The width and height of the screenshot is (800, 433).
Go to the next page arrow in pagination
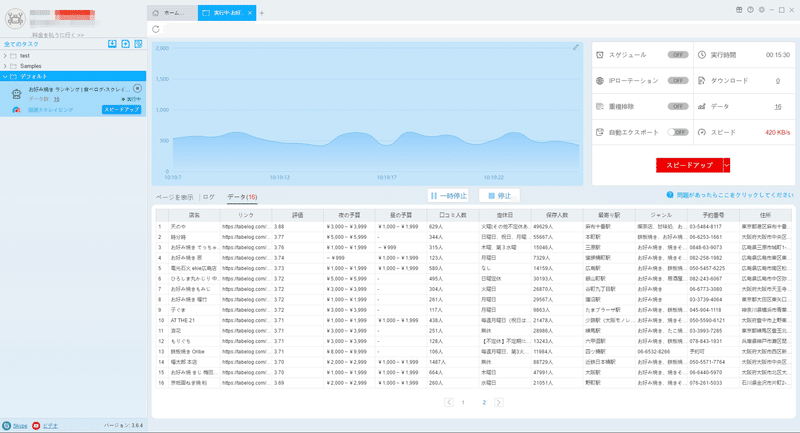pos(499,402)
